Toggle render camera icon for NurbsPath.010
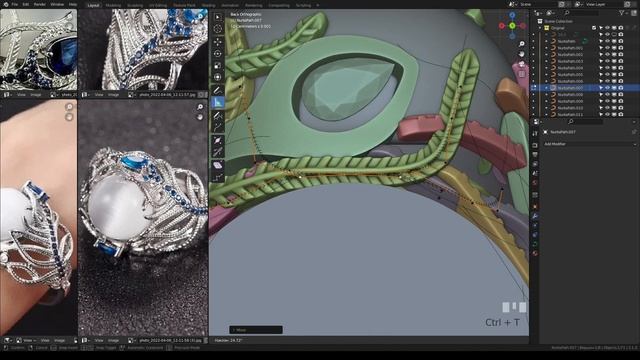 (621, 108)
